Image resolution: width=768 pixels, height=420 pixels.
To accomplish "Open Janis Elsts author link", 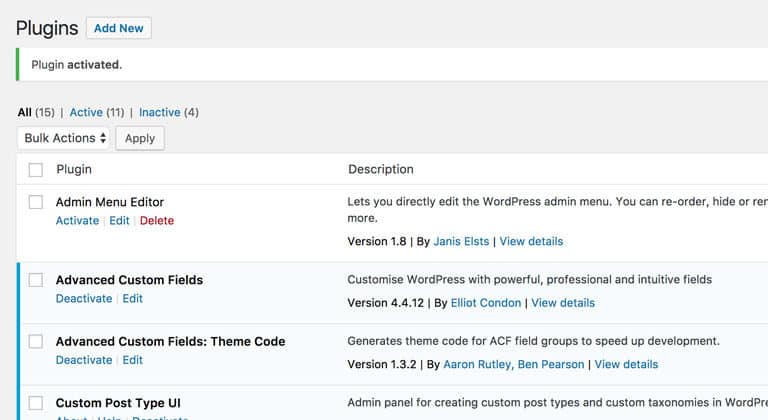I will pos(461,241).
